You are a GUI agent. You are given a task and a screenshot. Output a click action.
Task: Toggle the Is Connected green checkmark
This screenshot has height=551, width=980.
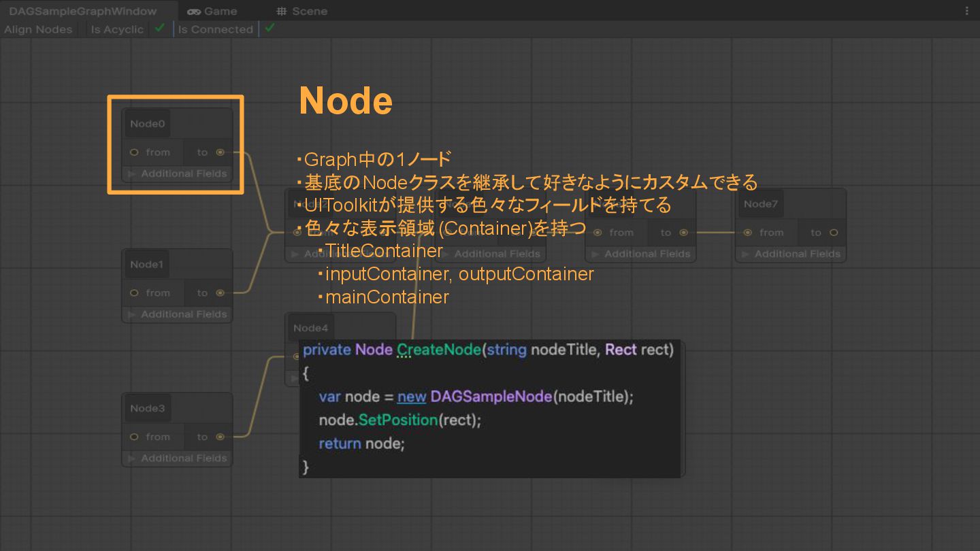[x=269, y=29]
